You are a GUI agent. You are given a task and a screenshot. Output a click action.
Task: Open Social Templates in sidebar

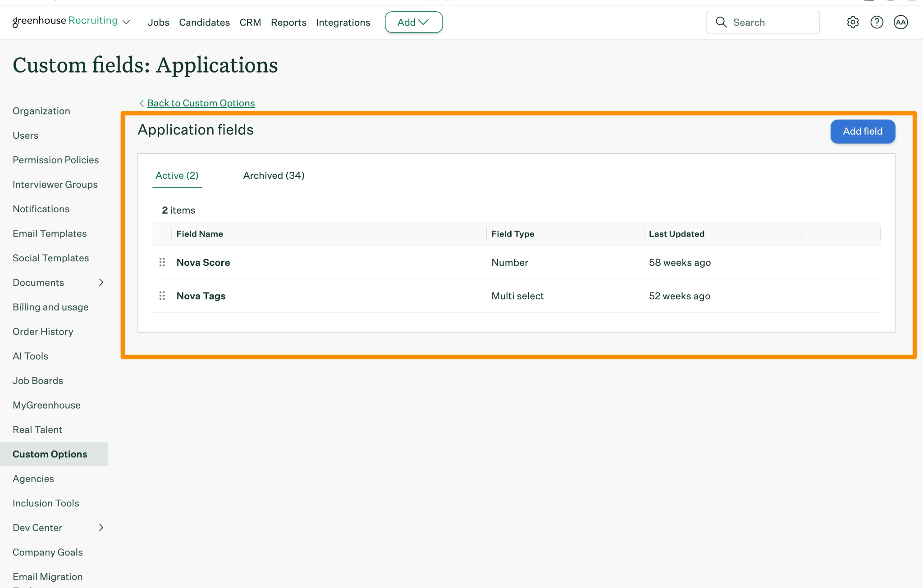(x=51, y=258)
